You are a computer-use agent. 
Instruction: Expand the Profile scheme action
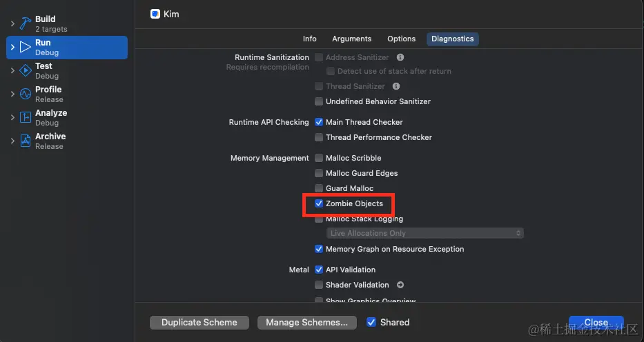pyautogui.click(x=12, y=94)
